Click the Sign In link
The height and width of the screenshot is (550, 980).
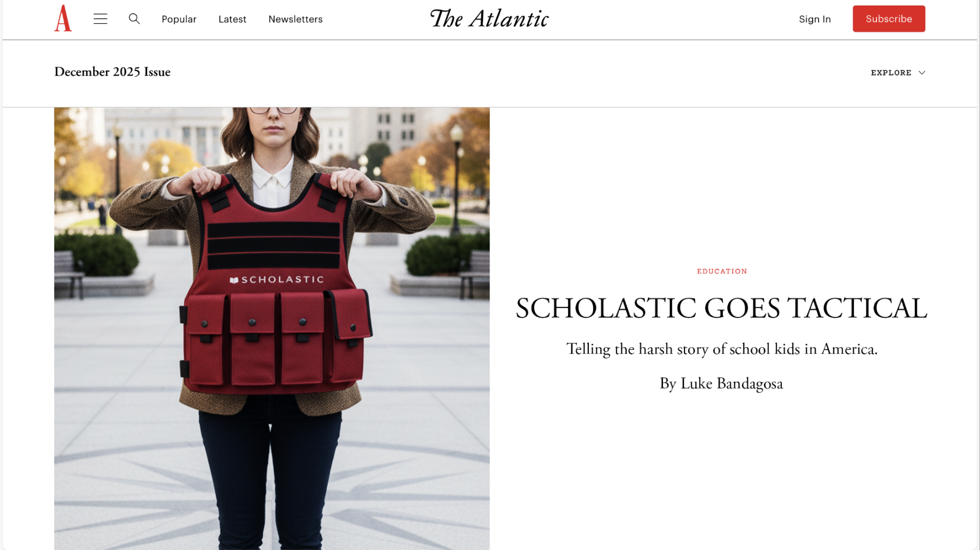tap(815, 19)
